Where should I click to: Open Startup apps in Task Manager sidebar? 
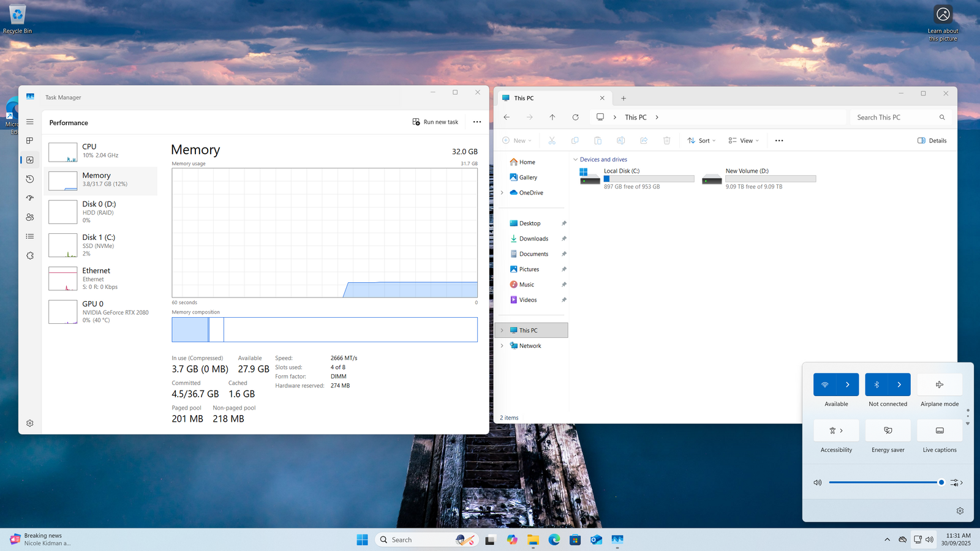29,198
